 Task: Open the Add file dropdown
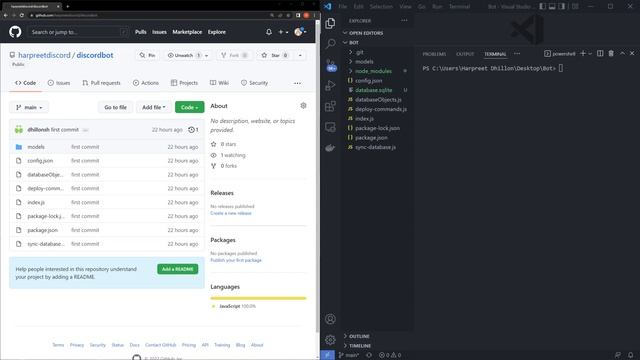click(x=153, y=107)
